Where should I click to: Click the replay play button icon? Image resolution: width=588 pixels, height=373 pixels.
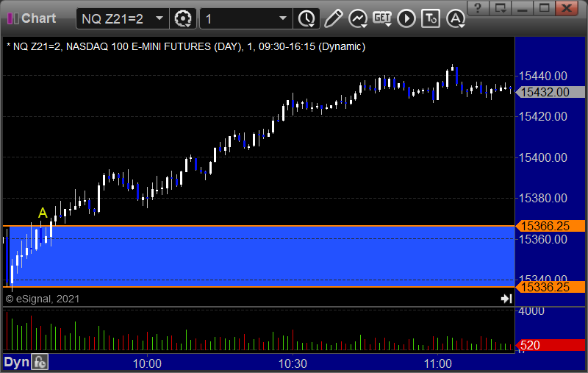point(406,18)
